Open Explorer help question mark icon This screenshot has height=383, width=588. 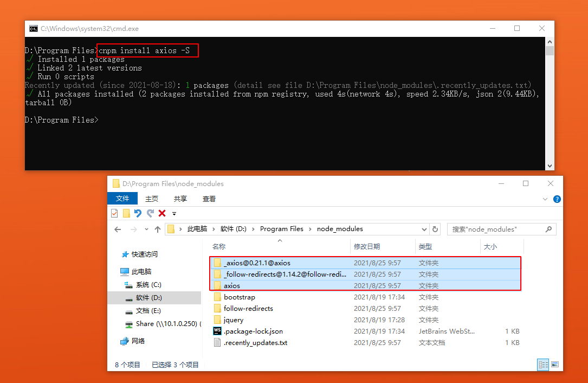(x=557, y=200)
